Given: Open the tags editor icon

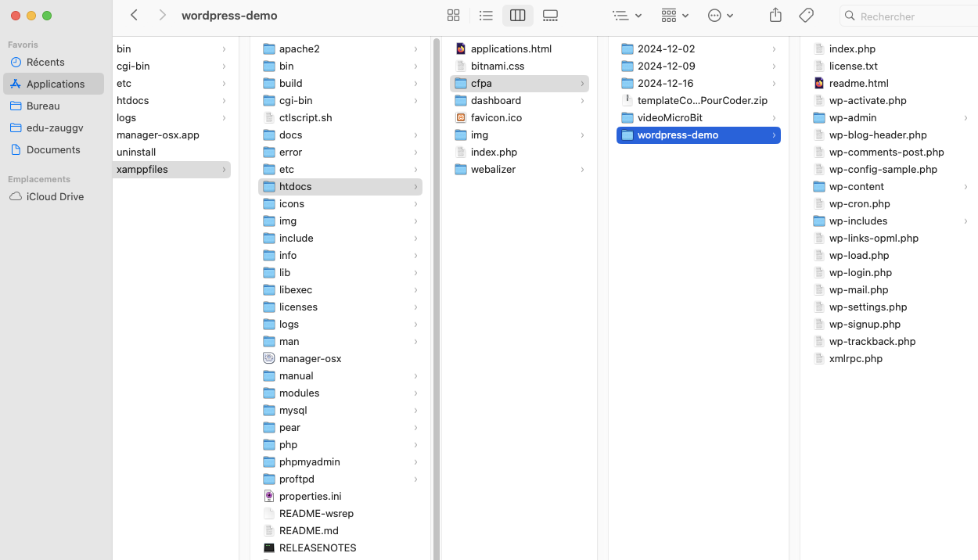Looking at the screenshot, I should (x=806, y=16).
